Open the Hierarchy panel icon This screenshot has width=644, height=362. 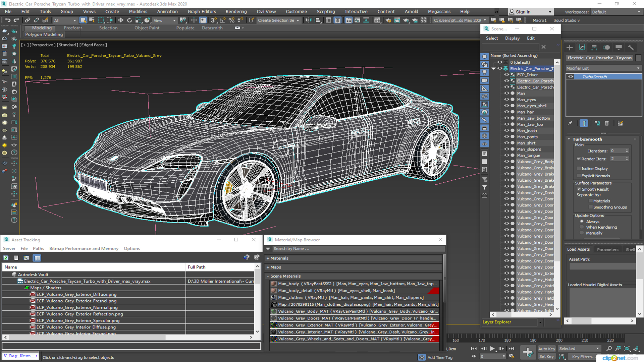point(594,47)
